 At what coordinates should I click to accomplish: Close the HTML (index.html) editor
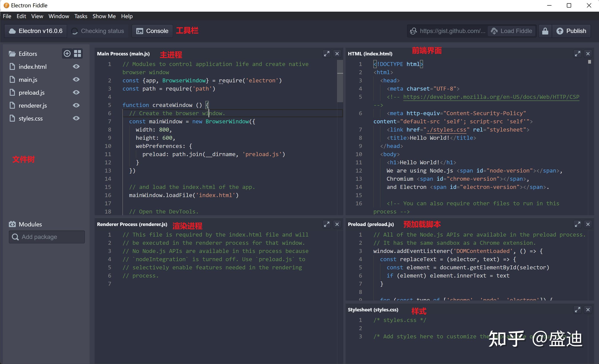pyautogui.click(x=588, y=54)
